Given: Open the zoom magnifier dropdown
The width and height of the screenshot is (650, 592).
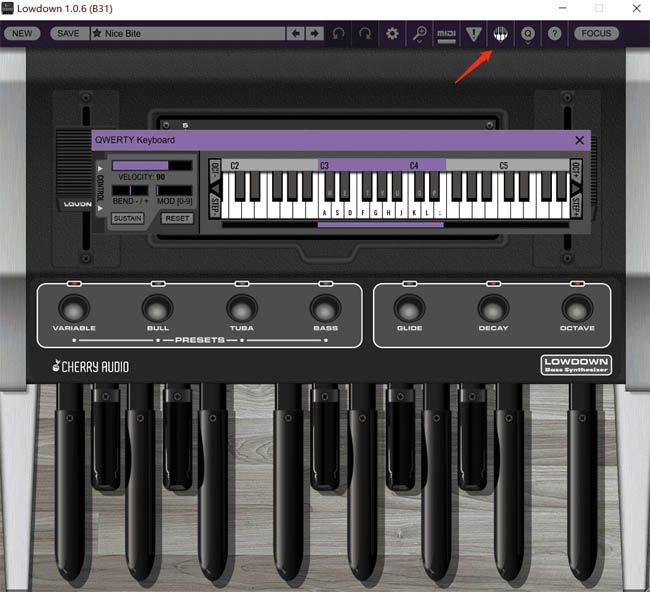Looking at the screenshot, I should tap(420, 34).
